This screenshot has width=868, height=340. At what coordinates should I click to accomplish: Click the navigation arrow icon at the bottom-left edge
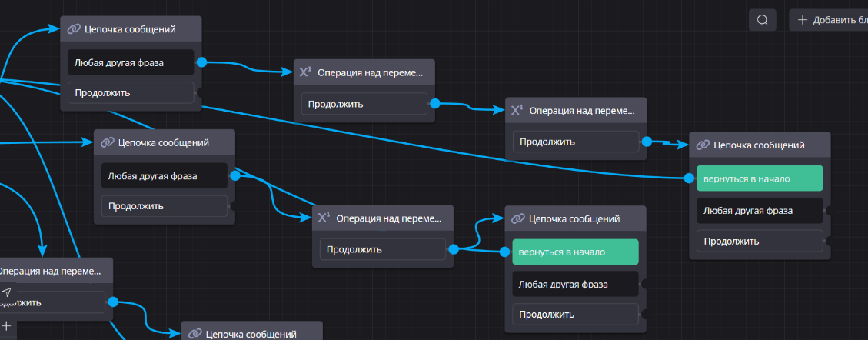tap(7, 292)
